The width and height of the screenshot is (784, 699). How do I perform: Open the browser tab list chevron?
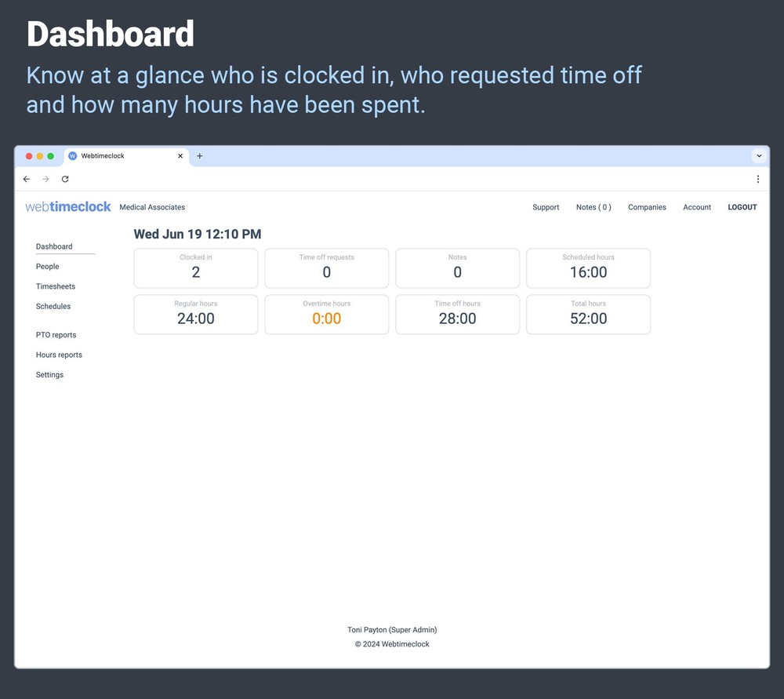(x=758, y=156)
